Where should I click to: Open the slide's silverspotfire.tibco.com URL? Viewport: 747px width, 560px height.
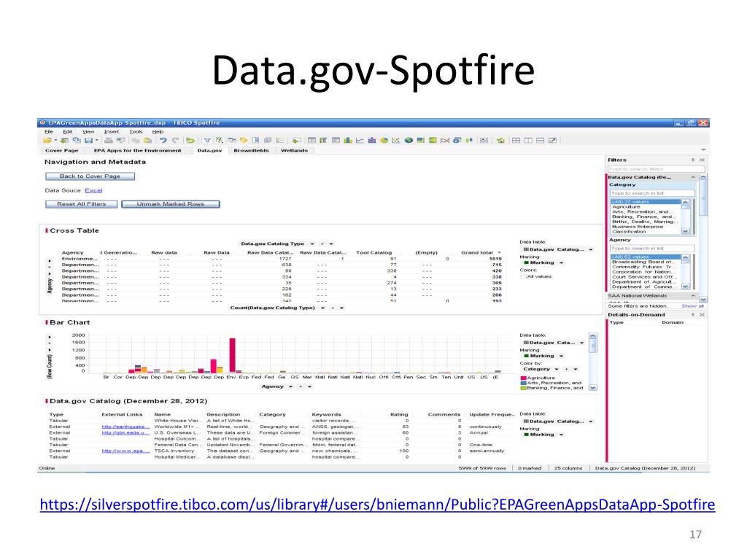[x=377, y=505]
